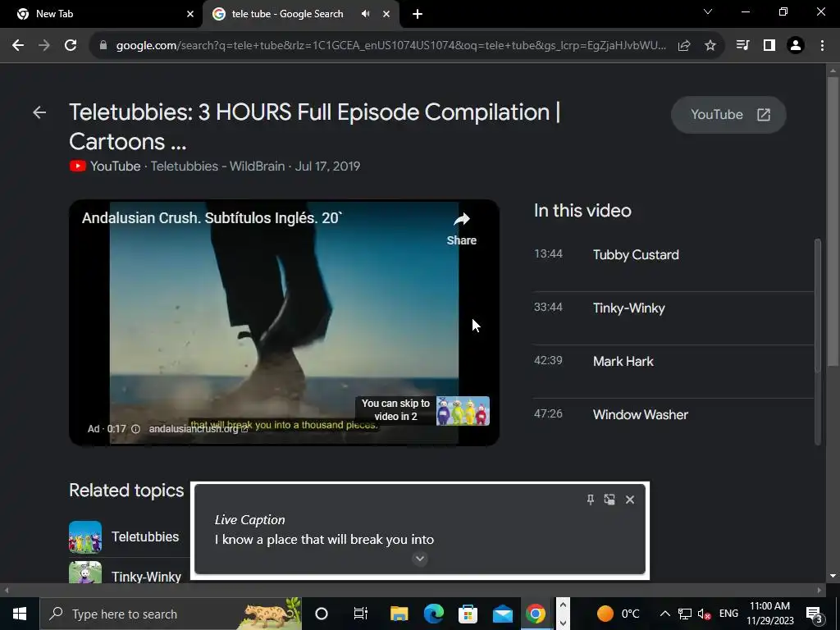Image resolution: width=840 pixels, height=630 pixels.
Task: Click the ENG language indicator
Action: point(728,614)
